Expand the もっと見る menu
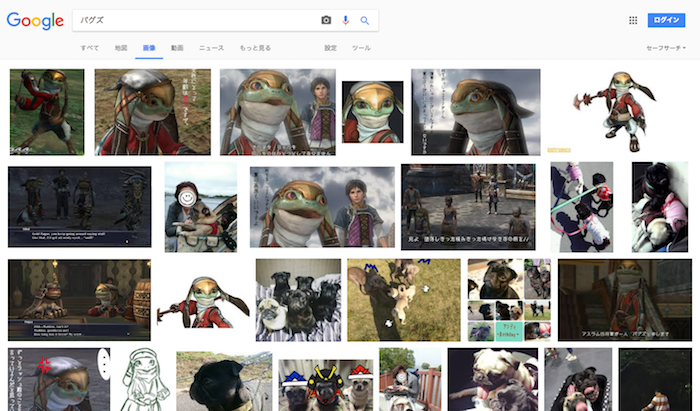The height and width of the screenshot is (411, 700). coord(255,48)
